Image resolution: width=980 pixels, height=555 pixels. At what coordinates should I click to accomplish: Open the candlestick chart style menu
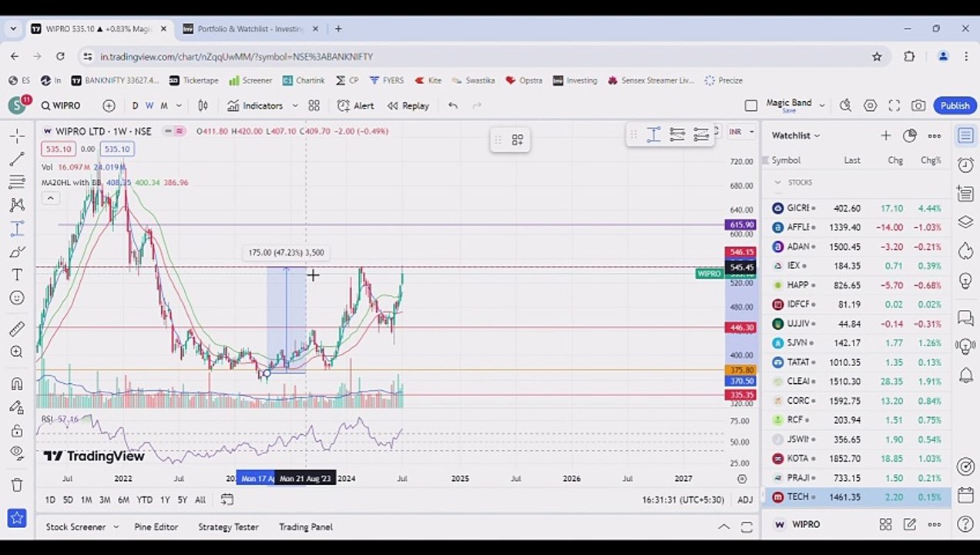203,106
